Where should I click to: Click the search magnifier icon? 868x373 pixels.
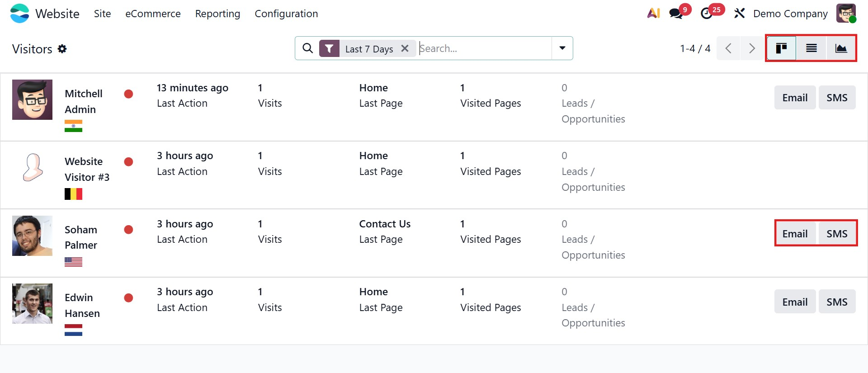coord(307,48)
